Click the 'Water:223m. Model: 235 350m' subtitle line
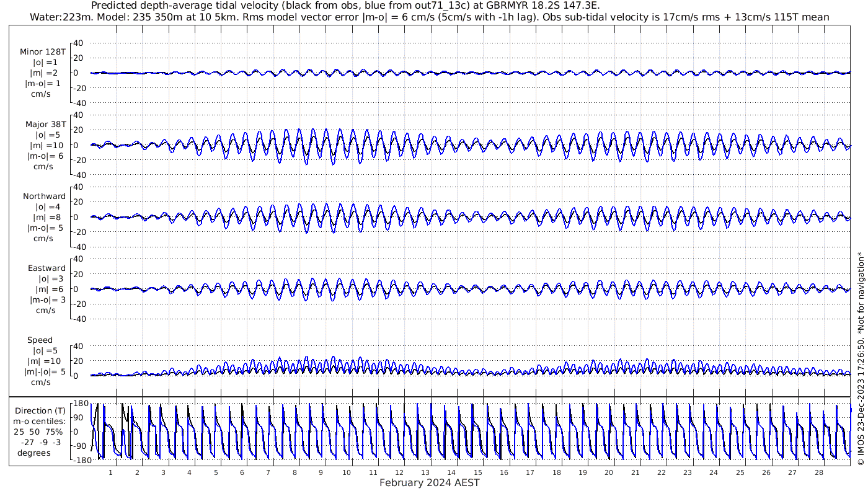Screen dimensions: 868x496 [x=429, y=17]
